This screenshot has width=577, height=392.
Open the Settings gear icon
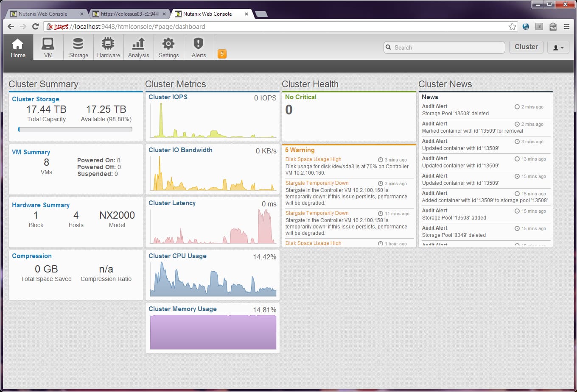168,44
